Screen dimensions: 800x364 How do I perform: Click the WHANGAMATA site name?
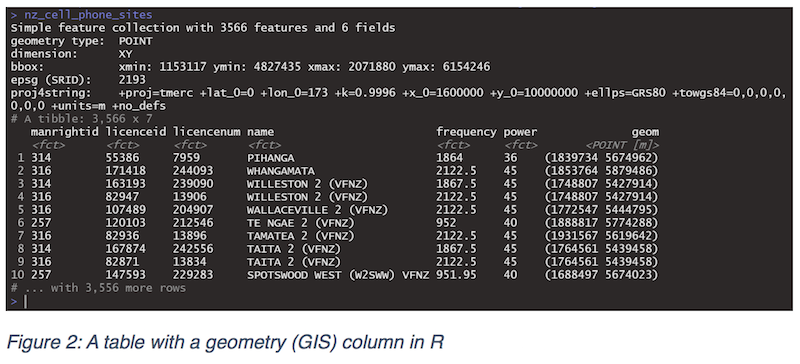pos(281,171)
